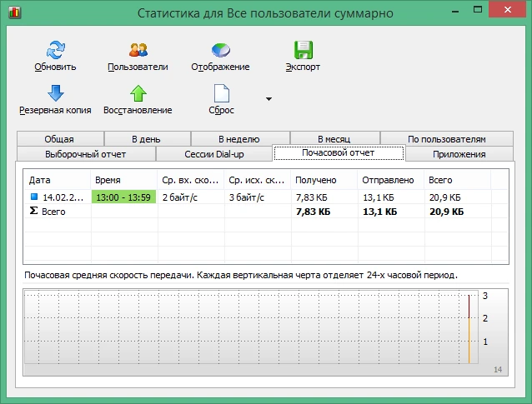Minimize the statistics window

pos(455,12)
